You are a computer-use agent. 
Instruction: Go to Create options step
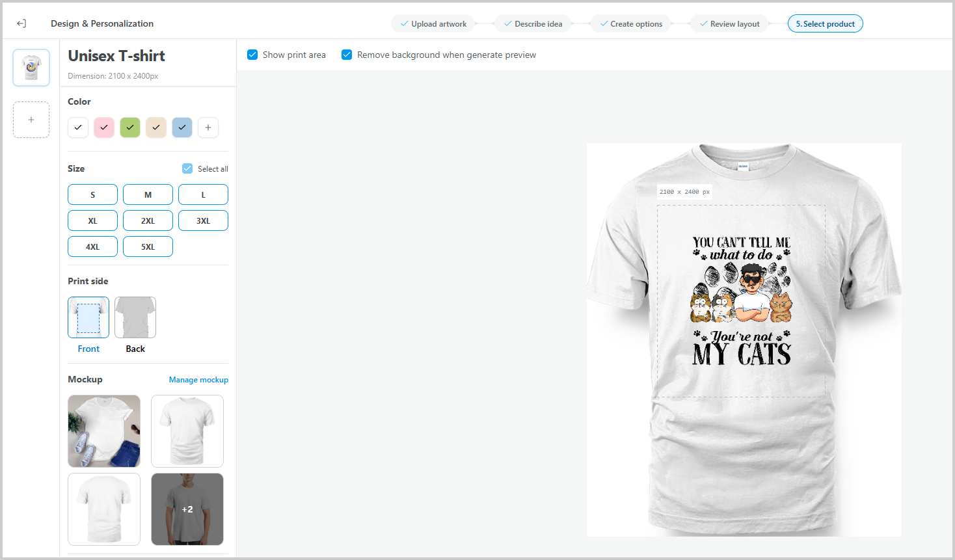tap(631, 24)
